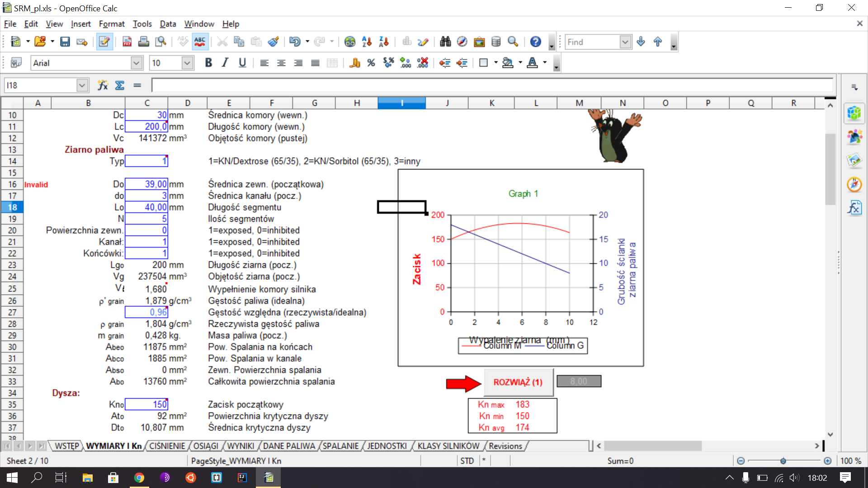The image size is (868, 488).
Task: Open the font size dropdown
Action: [187, 63]
